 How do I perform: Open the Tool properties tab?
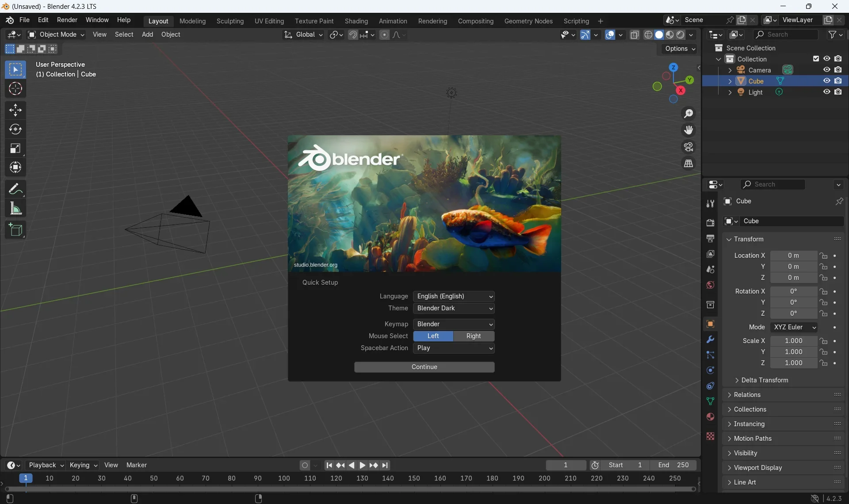coord(710,203)
